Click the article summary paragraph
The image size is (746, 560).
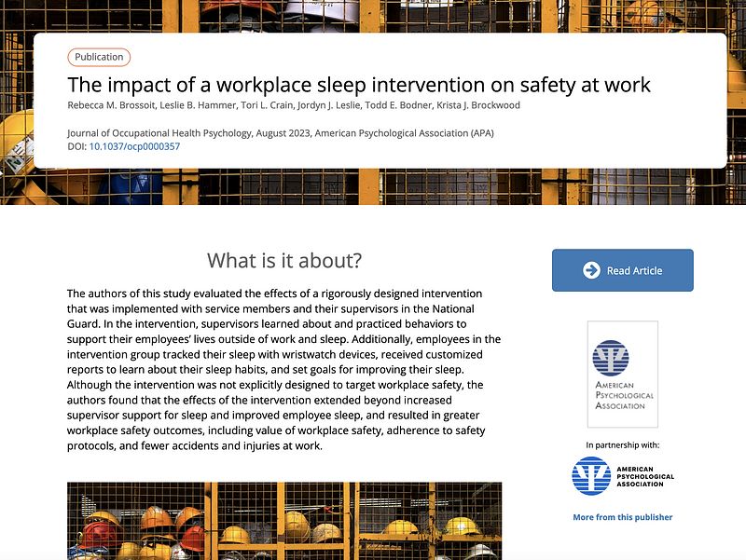284,370
